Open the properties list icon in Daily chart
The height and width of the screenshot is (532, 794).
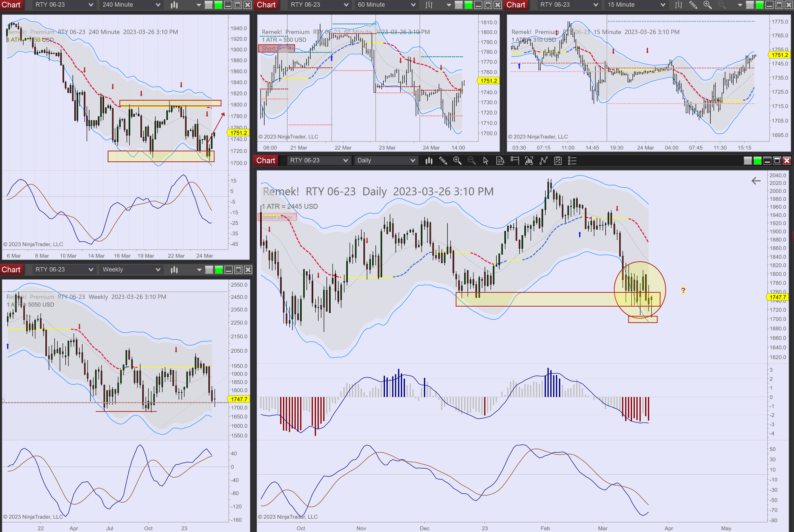point(572,161)
